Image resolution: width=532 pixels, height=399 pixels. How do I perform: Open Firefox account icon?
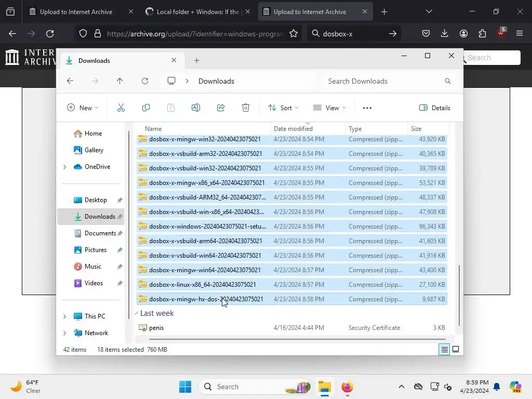pyautogui.click(x=463, y=33)
